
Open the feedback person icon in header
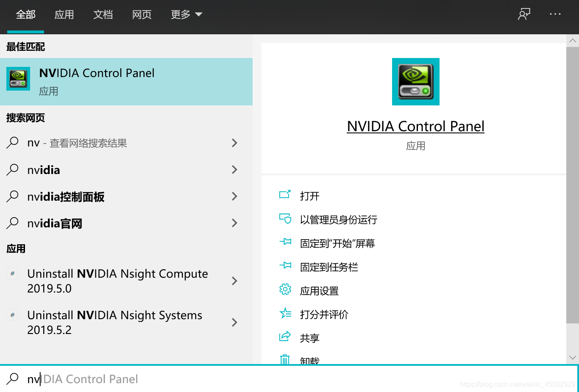point(524,14)
